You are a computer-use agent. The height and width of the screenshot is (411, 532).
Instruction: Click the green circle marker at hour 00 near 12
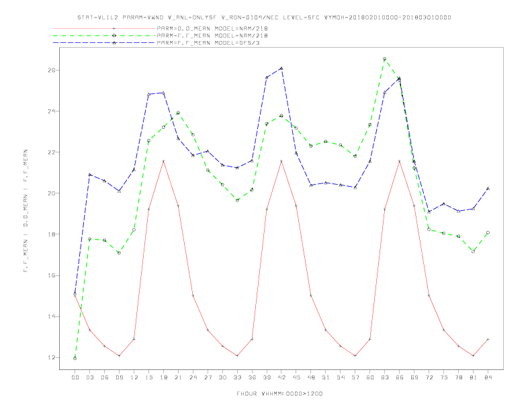pos(75,359)
